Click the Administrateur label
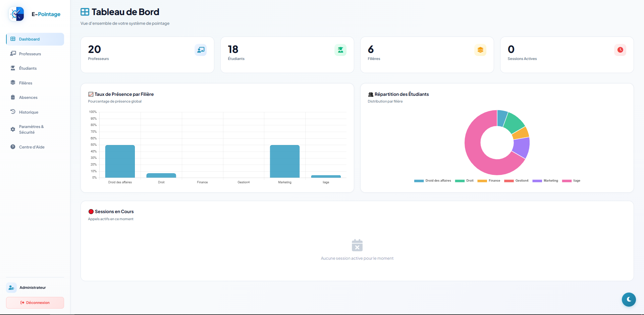The image size is (644, 315). click(33, 288)
